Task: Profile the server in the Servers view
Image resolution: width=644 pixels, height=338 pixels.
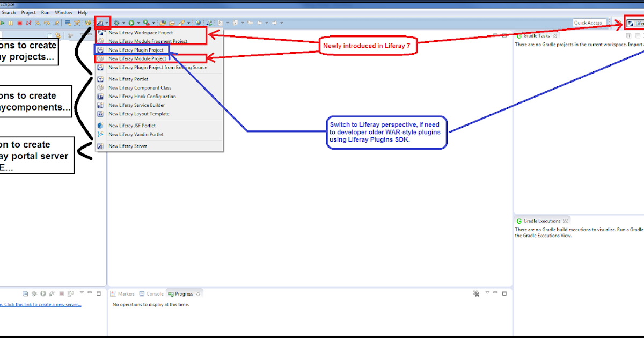Action: click(52, 293)
